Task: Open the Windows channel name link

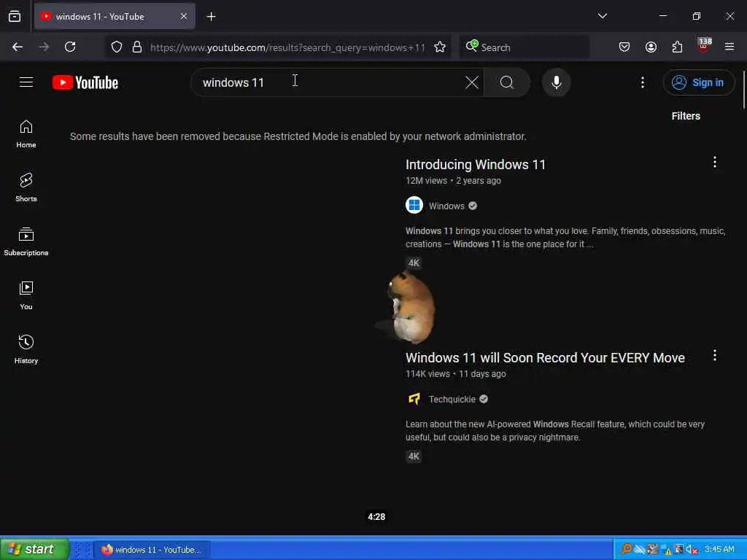Action: (x=446, y=206)
